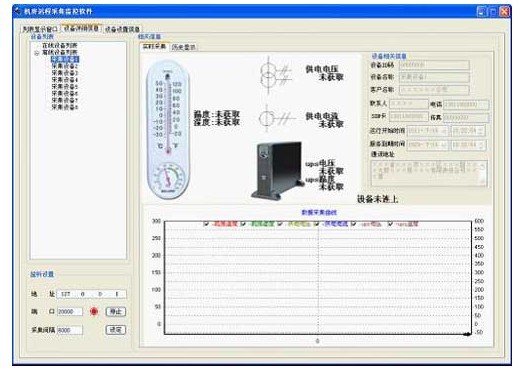Screen dimensions: 524x376
Task: Click the supply voltage transformer symbol
Action: (276, 75)
